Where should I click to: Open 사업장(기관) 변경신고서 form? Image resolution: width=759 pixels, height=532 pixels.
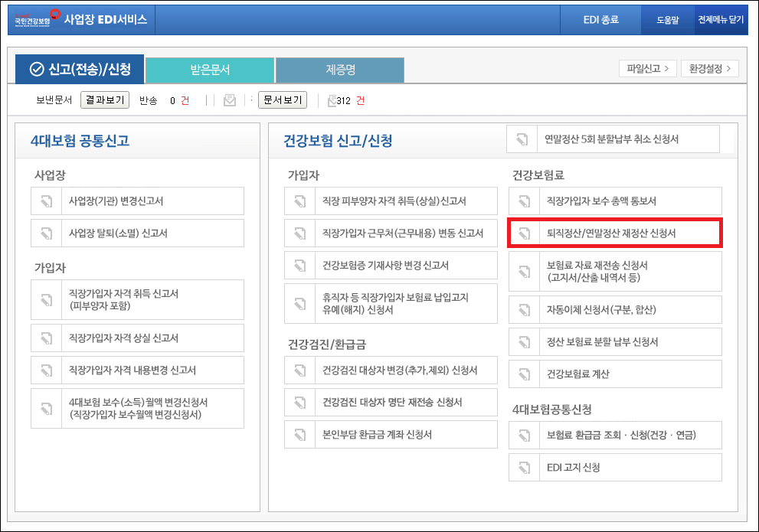pos(137,201)
